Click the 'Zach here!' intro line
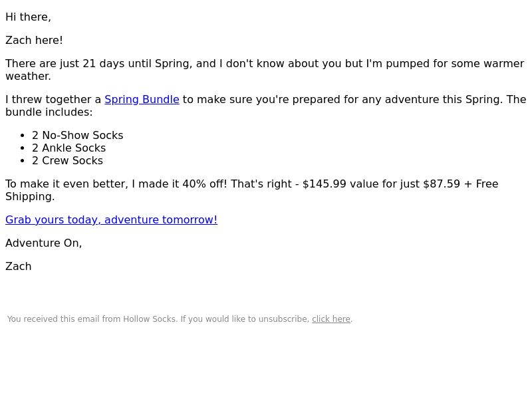The height and width of the screenshot is (399, 532). click(34, 40)
